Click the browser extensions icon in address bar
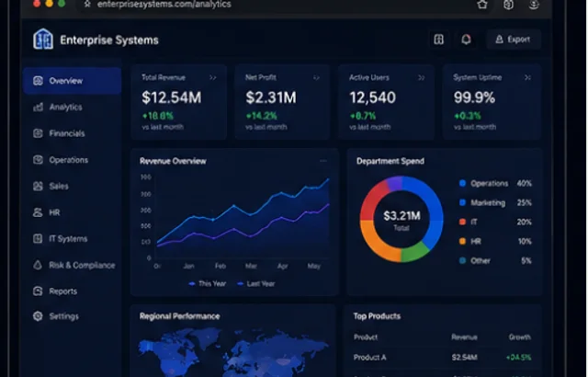The height and width of the screenshot is (377, 588). [x=508, y=5]
